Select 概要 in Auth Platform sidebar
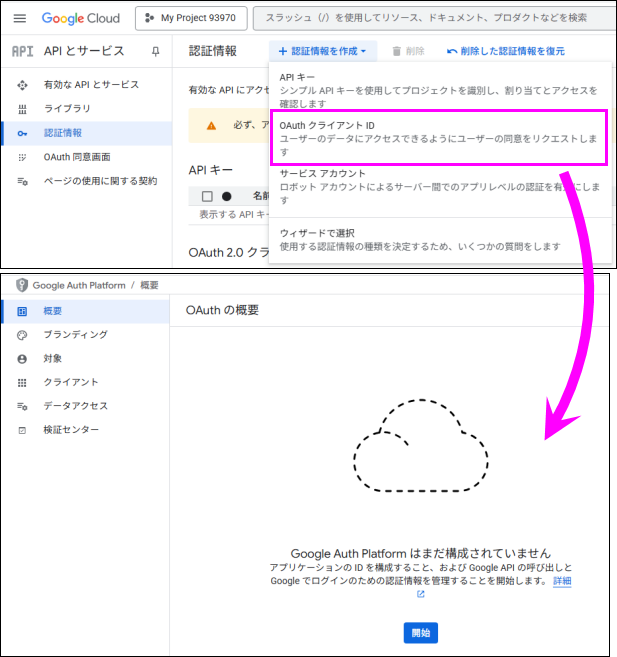This screenshot has height=657, width=617. coord(86,311)
